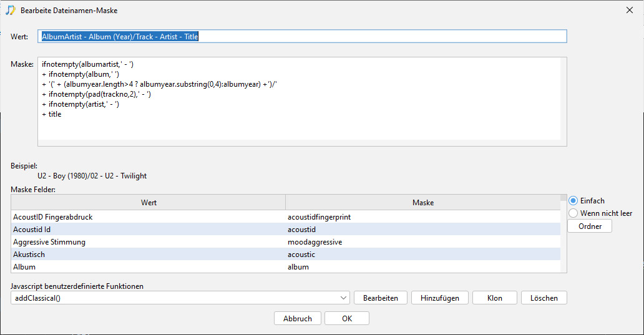Click Bearbeiten to edit the function
644x335 pixels.
click(380, 298)
